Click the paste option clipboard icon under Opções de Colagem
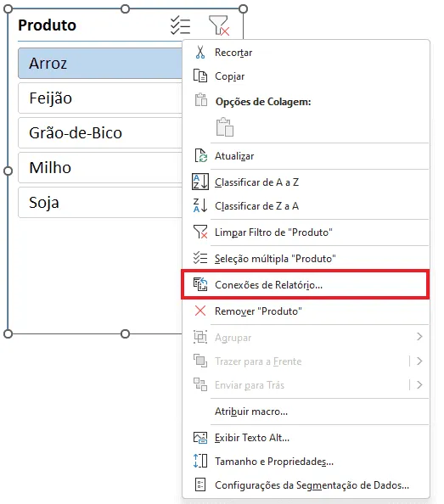This screenshot has height=504, width=444. (225, 127)
